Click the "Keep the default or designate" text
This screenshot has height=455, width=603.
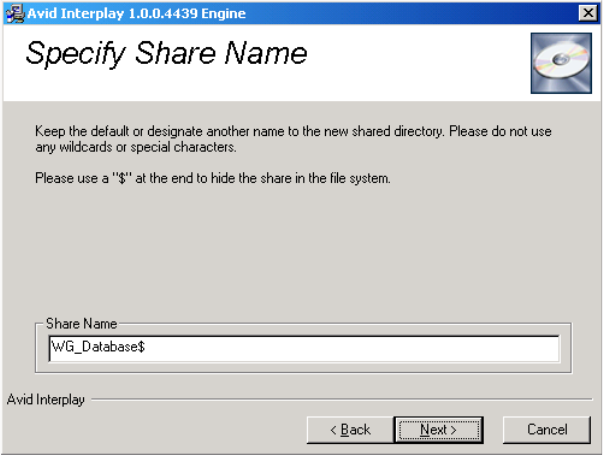click(293, 139)
